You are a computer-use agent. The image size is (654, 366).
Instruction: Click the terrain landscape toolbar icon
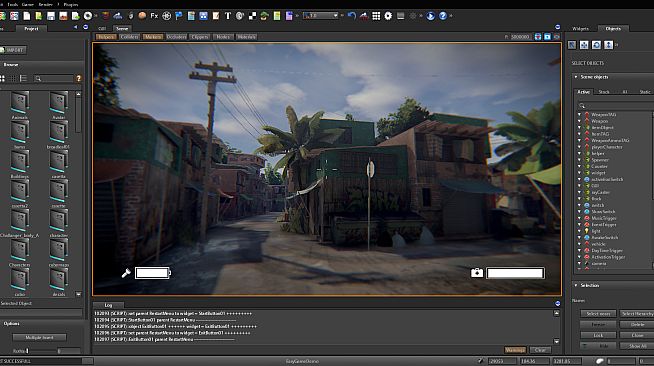tap(118, 16)
